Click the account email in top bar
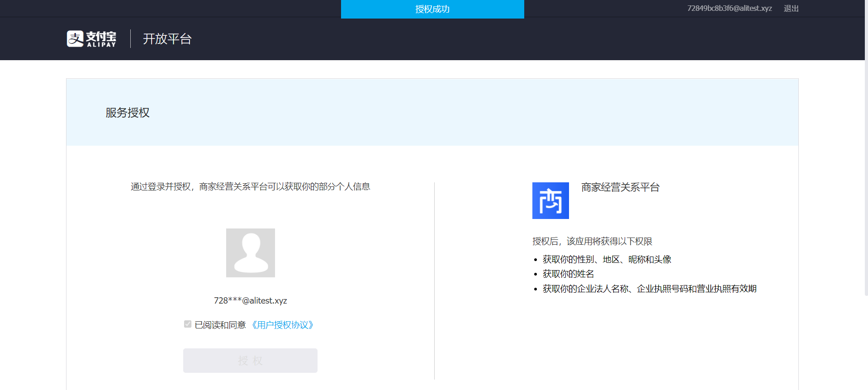This screenshot has height=390, width=868. point(730,8)
